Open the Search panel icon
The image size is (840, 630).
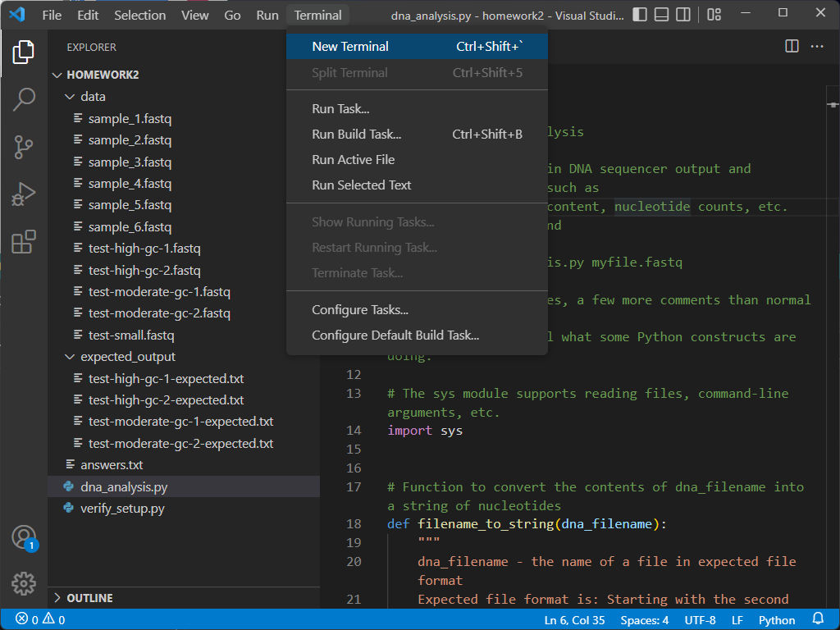(24, 98)
